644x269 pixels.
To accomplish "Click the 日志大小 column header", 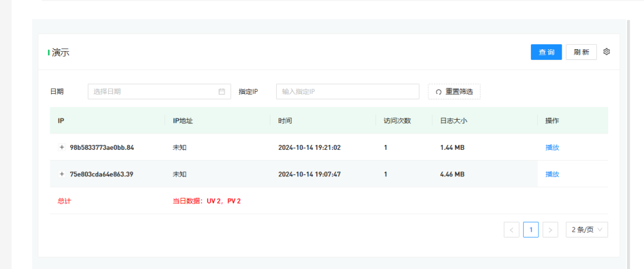I will (x=453, y=120).
